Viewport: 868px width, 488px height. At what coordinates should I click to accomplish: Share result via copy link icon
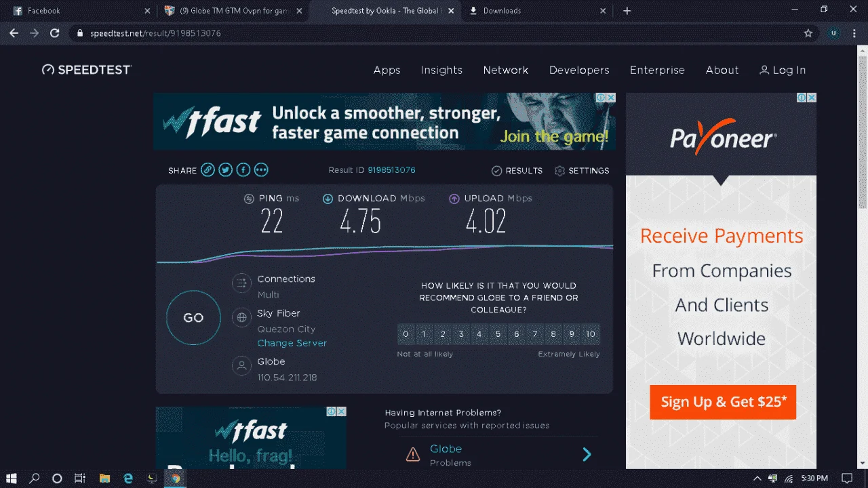click(208, 170)
